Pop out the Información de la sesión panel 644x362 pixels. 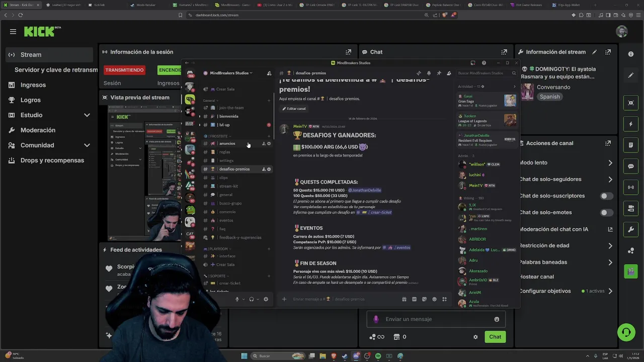tap(348, 52)
